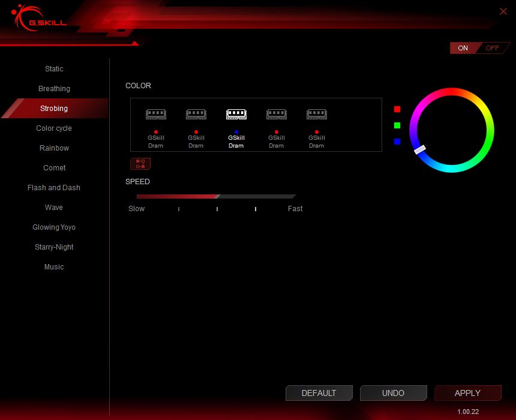Click the version number 1.00.22
The height and width of the screenshot is (420, 516).
point(468,412)
